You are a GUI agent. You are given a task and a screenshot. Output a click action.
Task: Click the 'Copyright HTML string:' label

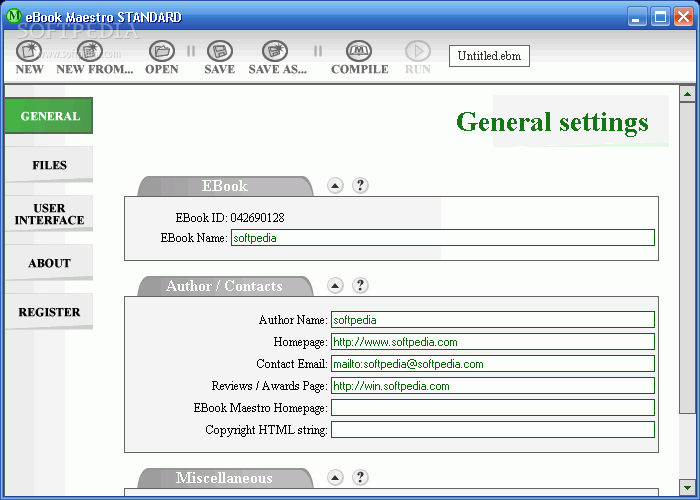(267, 430)
